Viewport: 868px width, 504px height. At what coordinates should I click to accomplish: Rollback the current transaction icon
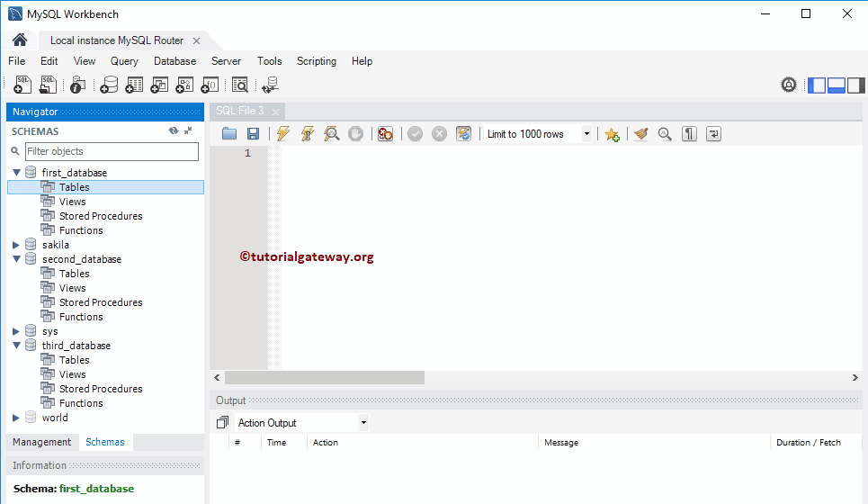pos(439,133)
